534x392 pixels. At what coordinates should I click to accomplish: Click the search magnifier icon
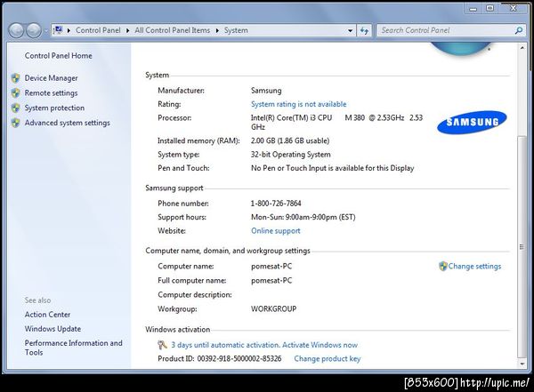[x=519, y=30]
